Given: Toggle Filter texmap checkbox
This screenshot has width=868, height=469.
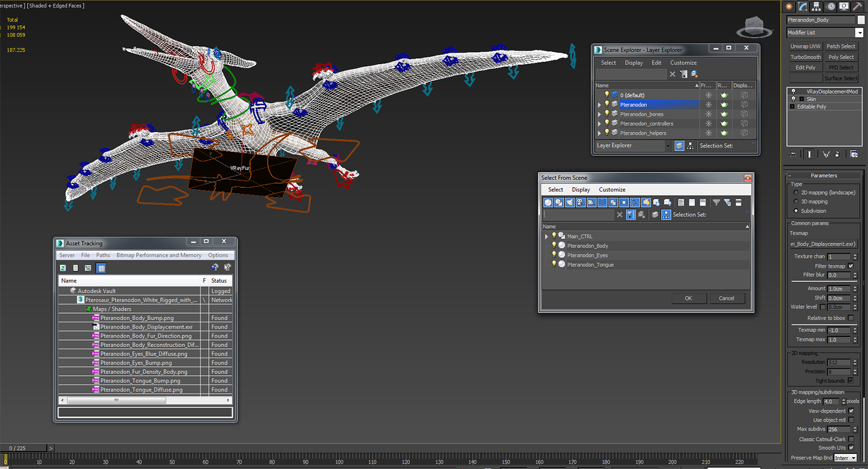Looking at the screenshot, I should (851, 266).
